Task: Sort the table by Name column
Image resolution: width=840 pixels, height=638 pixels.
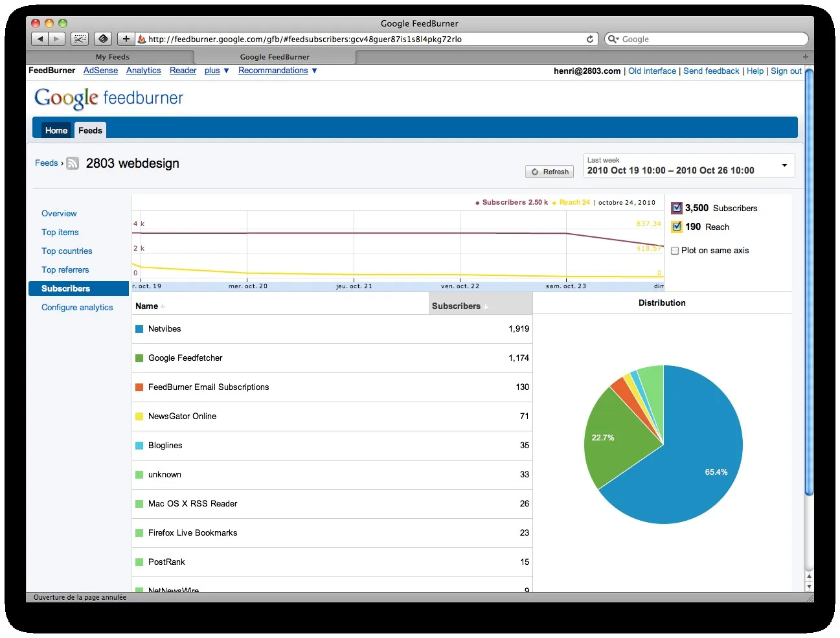Action: click(150, 306)
